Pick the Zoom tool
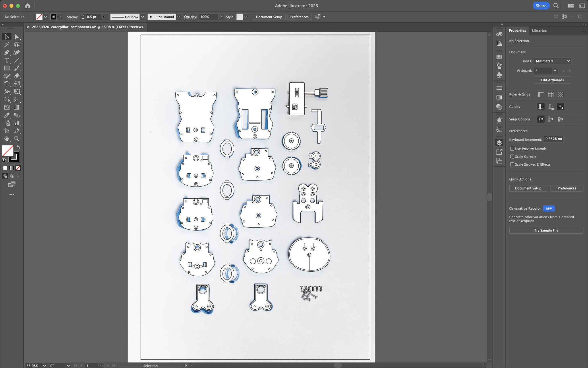 pos(17,139)
